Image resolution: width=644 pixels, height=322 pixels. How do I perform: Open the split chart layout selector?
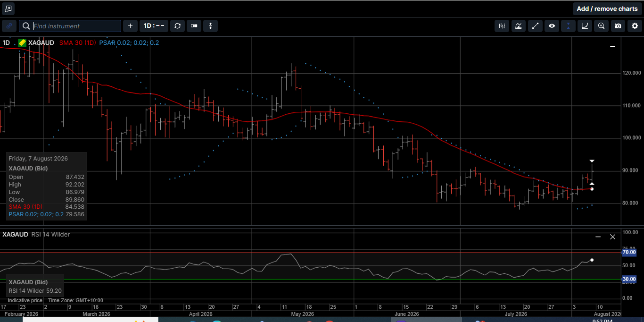[x=194, y=26]
